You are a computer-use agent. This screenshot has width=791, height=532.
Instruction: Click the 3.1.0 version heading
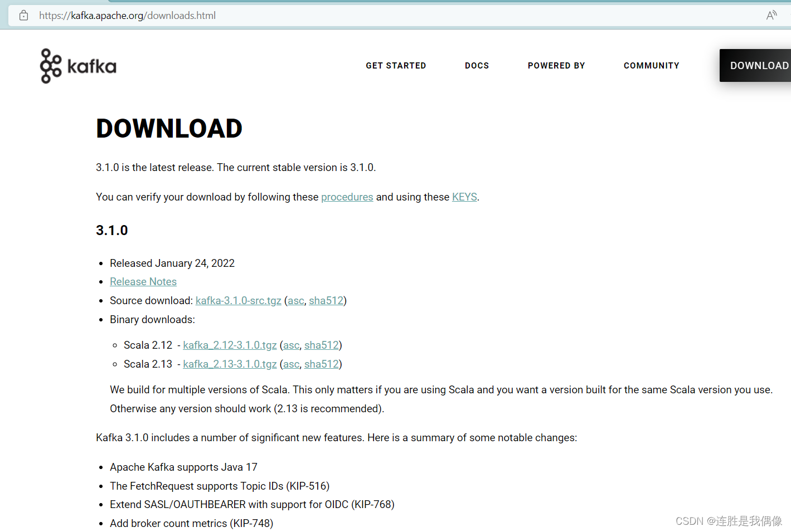(x=112, y=231)
